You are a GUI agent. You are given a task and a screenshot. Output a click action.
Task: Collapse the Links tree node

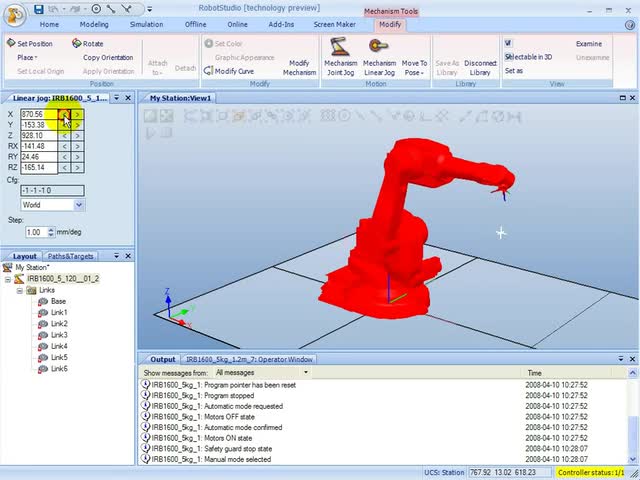pyautogui.click(x=19, y=291)
